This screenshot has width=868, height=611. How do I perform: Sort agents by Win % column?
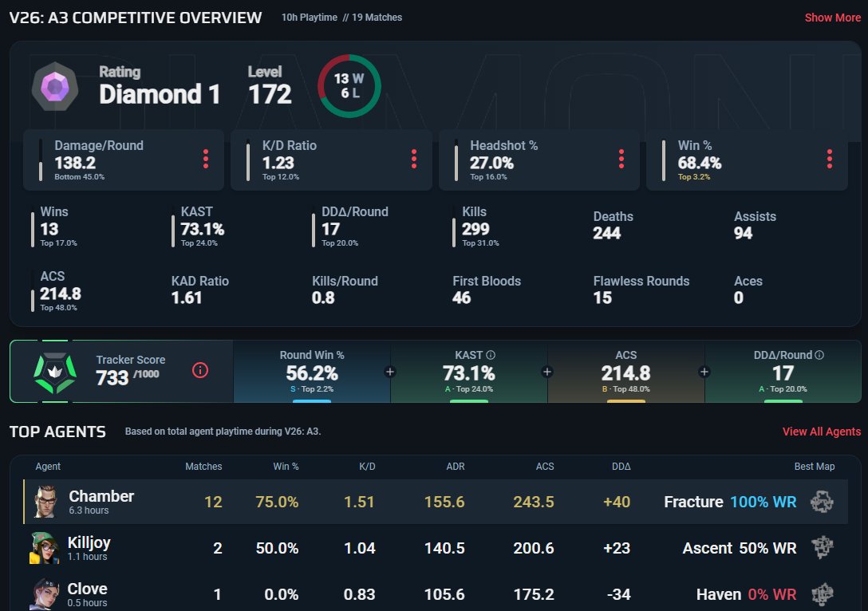[x=286, y=467]
